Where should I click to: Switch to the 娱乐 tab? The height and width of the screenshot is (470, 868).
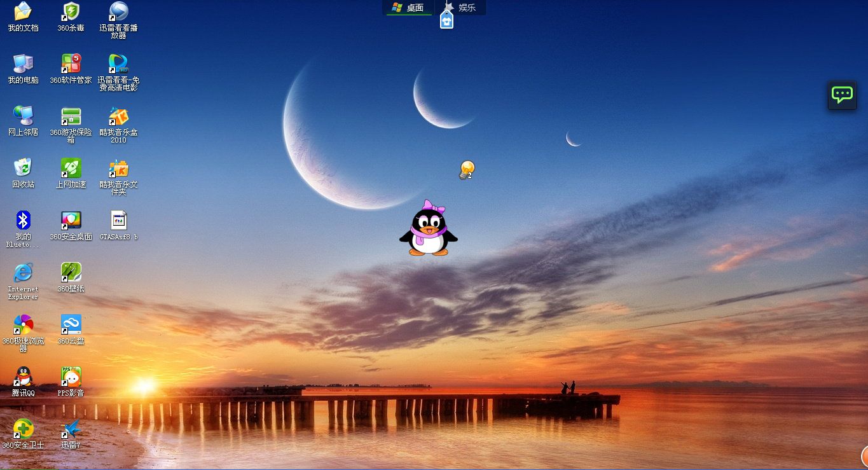point(461,8)
